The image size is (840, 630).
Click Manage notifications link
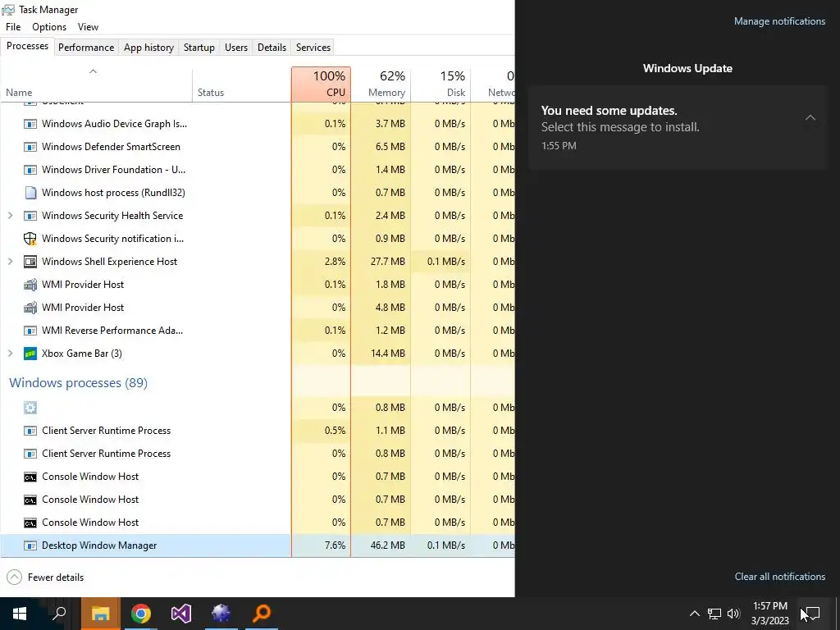click(x=779, y=21)
